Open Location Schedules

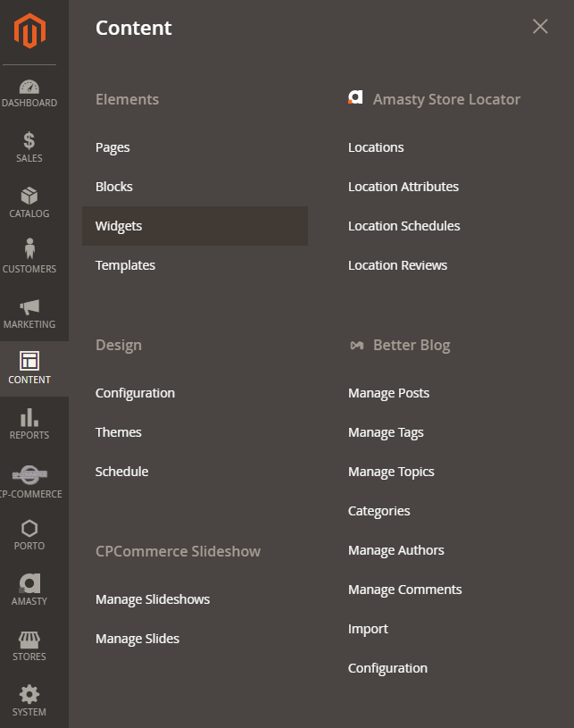pos(404,226)
